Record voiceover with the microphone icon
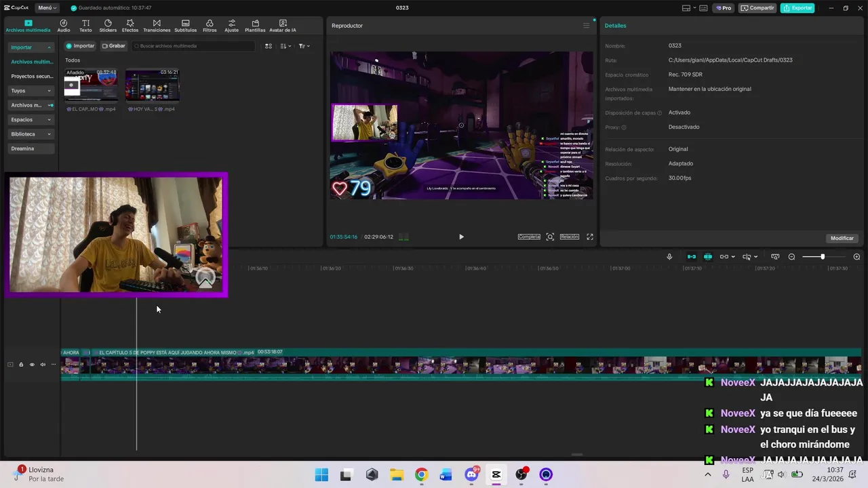868x488 pixels. (669, 257)
